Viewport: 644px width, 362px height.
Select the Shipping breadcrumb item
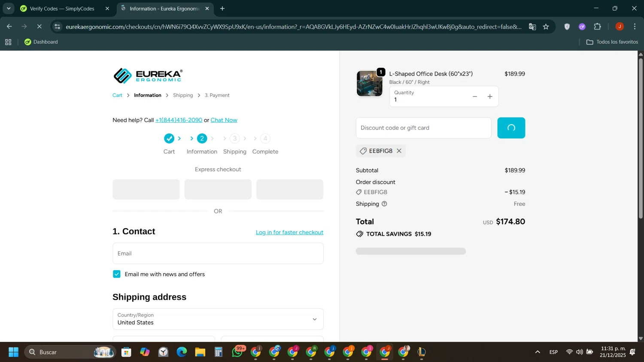tap(183, 95)
